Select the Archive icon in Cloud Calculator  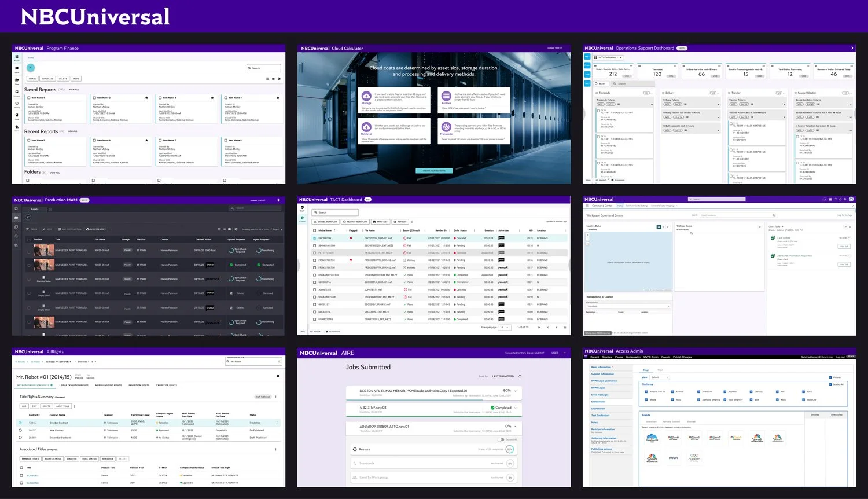tap(446, 97)
